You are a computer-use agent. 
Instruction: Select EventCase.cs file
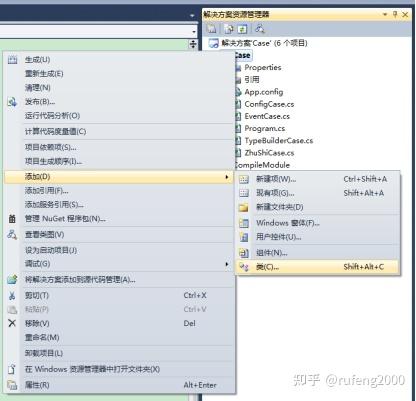(267, 116)
